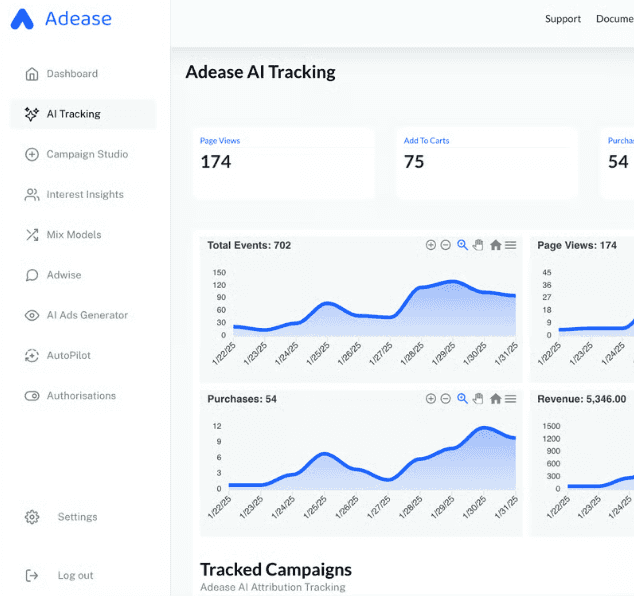The width and height of the screenshot is (634, 596).
Task: Click the AutoPilot icon in sidebar
Action: (31, 356)
